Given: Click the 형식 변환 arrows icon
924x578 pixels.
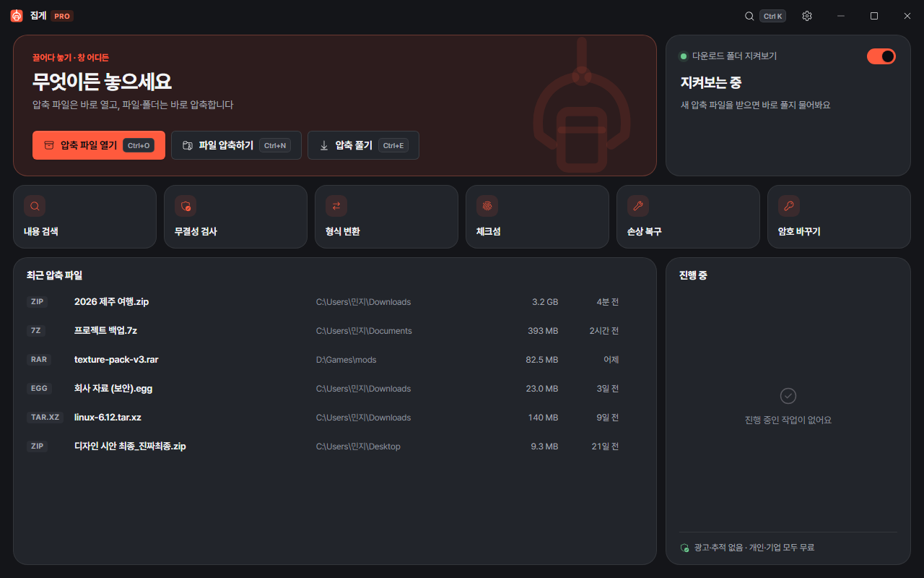Looking at the screenshot, I should click(x=336, y=207).
